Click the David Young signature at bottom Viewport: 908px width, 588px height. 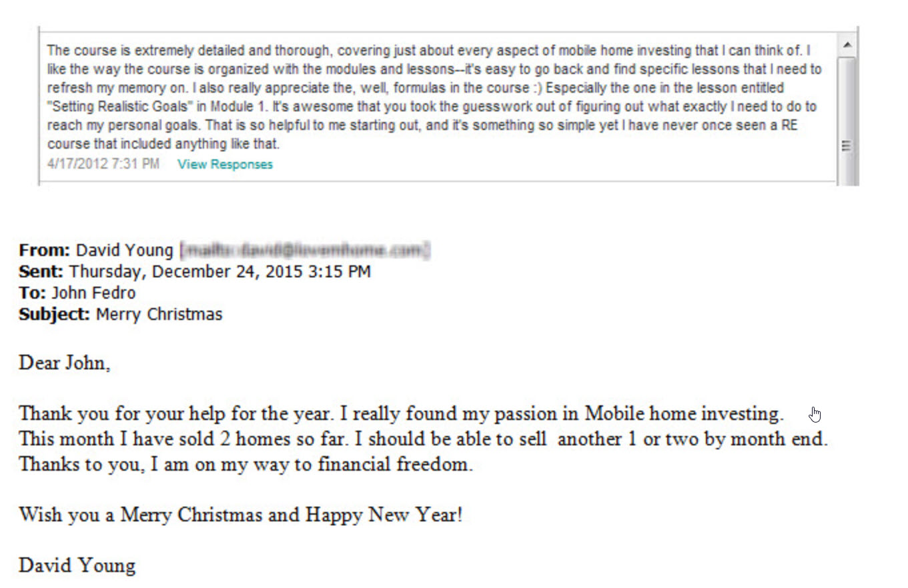tap(77, 566)
